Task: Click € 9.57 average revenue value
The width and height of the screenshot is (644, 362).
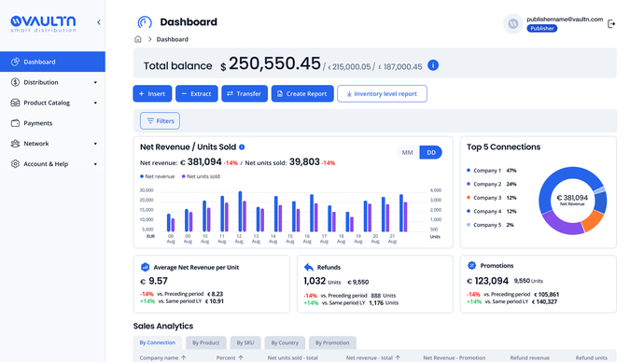Action: [x=154, y=281]
